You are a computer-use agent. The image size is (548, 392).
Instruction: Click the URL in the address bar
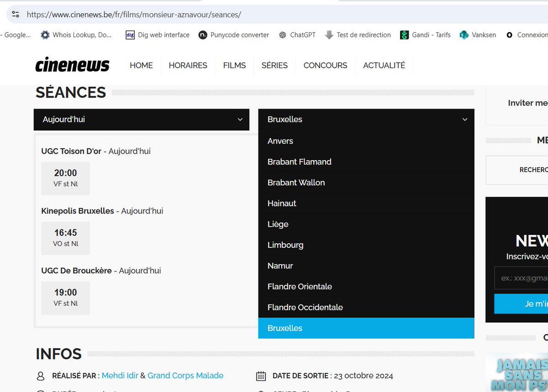(x=134, y=15)
